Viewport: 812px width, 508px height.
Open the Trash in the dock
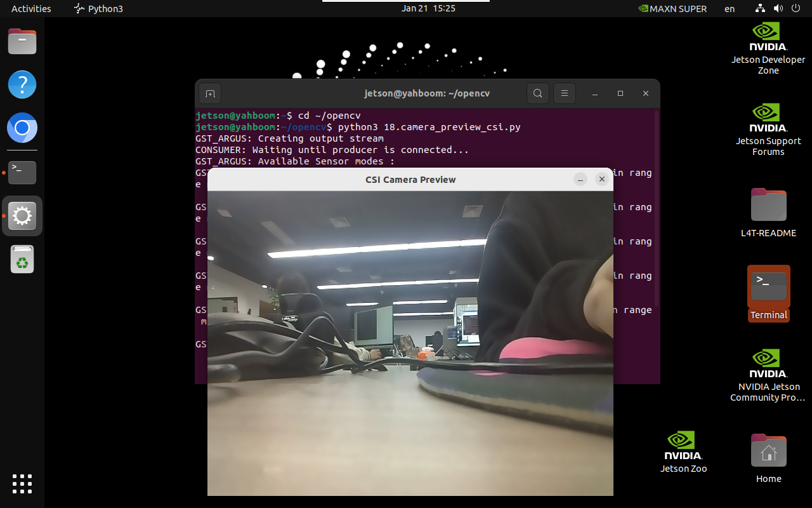[22, 260]
